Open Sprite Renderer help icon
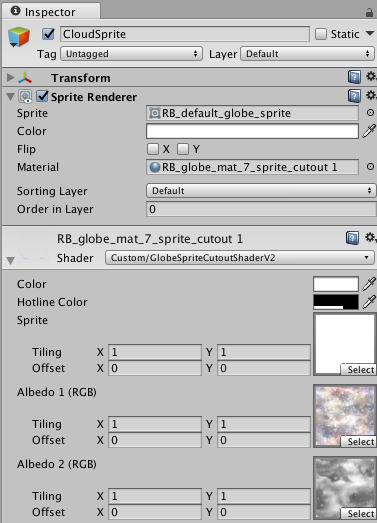Image resolution: width=377 pixels, height=523 pixels. click(x=354, y=96)
